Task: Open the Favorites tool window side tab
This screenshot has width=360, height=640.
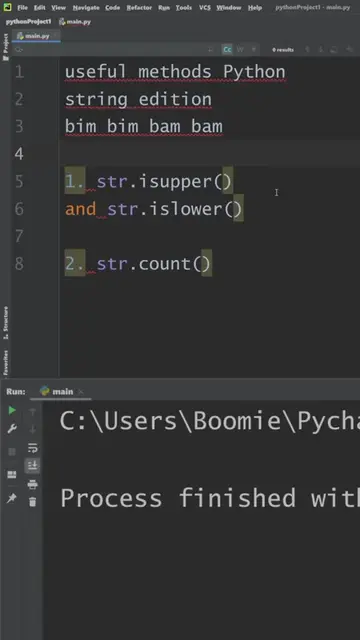Action: pos(6,362)
